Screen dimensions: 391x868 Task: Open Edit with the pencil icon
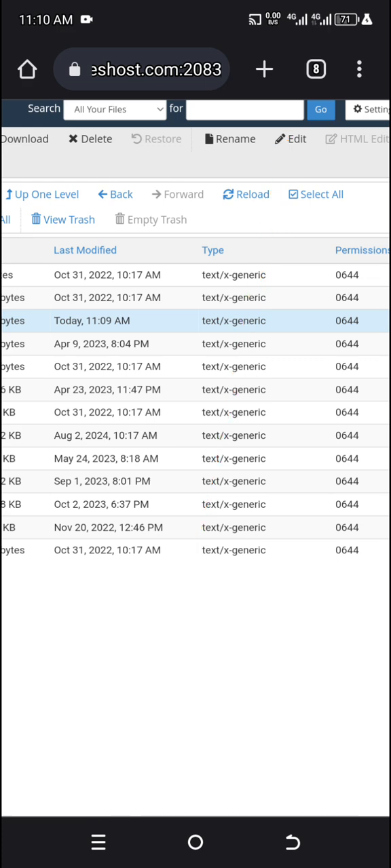tap(291, 139)
